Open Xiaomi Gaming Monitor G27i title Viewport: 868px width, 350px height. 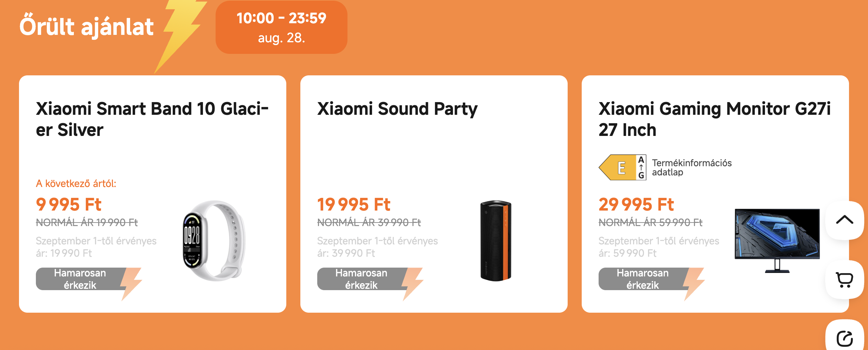coord(715,119)
